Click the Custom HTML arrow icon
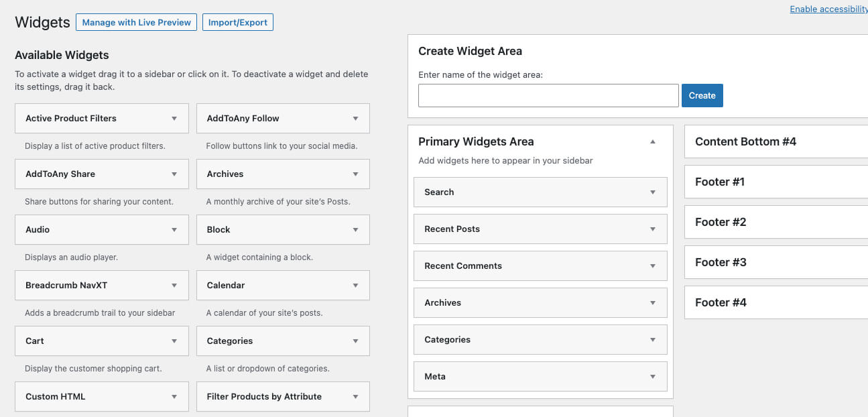The image size is (868, 417). click(174, 397)
